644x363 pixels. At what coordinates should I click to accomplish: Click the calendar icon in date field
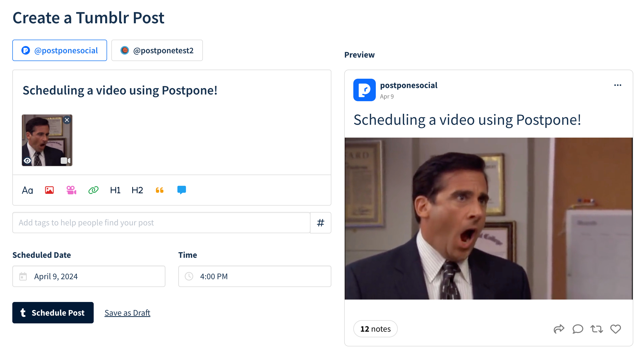point(23,276)
